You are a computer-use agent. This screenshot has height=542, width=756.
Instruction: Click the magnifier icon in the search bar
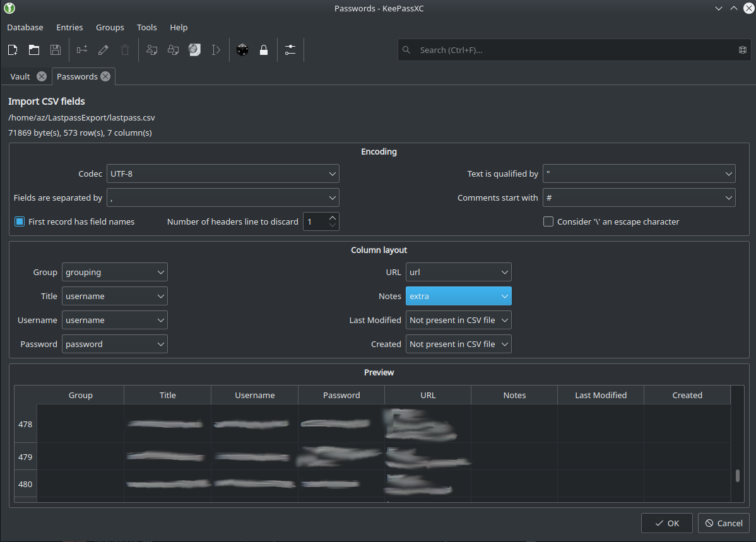click(x=406, y=50)
